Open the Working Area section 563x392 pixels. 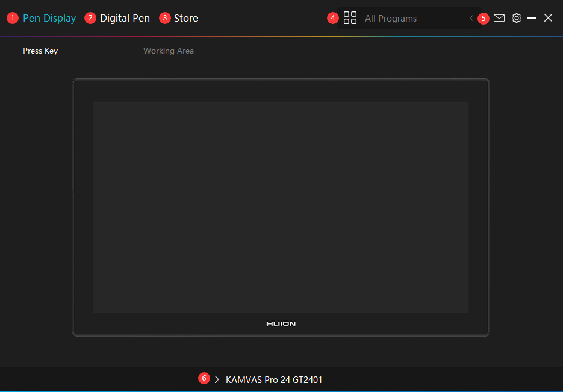pyautogui.click(x=169, y=51)
